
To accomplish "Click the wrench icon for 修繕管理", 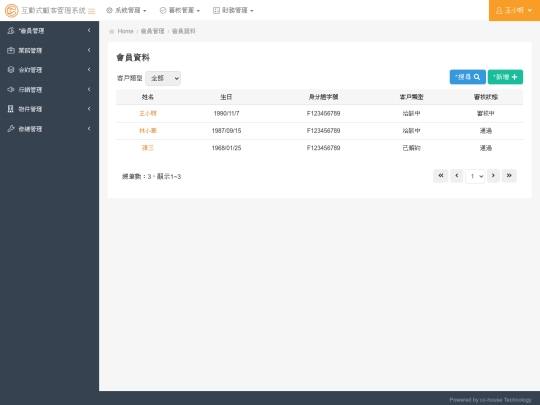I will 11,129.
